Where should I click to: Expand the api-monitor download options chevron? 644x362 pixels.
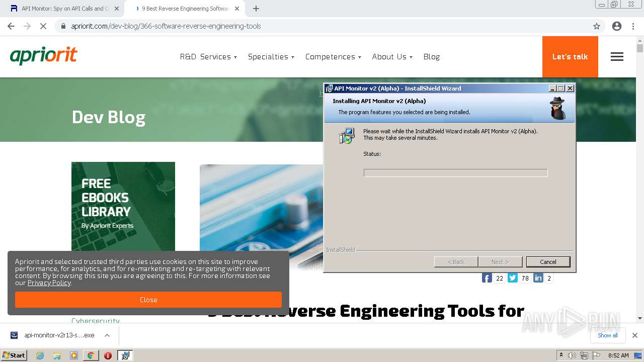(107, 335)
